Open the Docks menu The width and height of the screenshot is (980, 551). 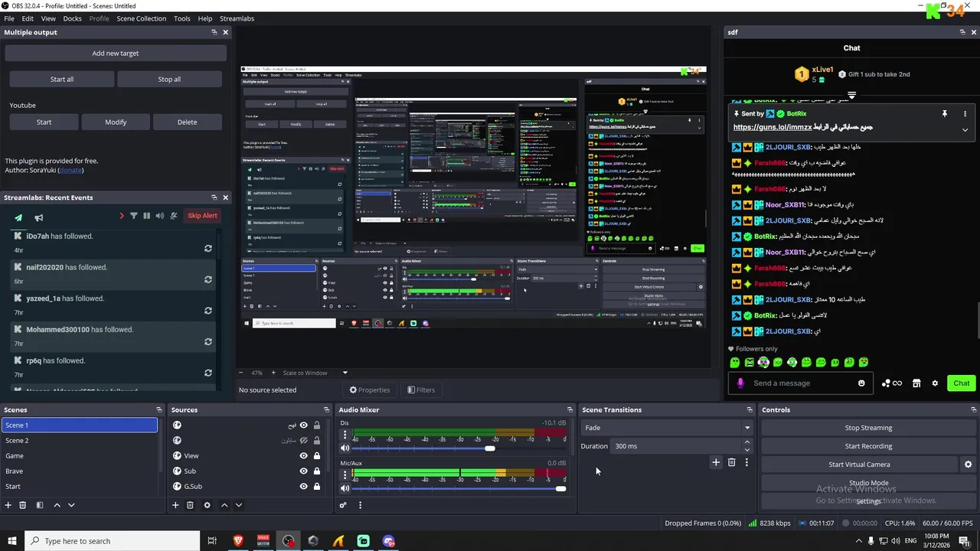[x=72, y=18]
